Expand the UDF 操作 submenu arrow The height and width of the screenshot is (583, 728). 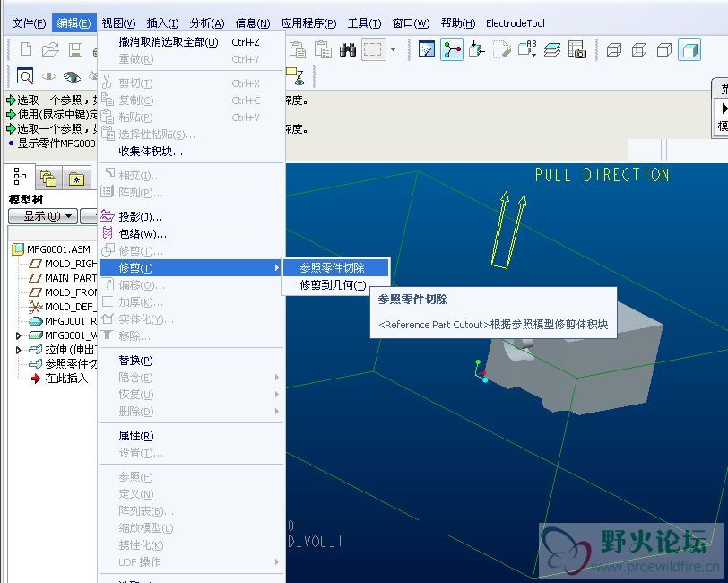pyautogui.click(x=277, y=562)
